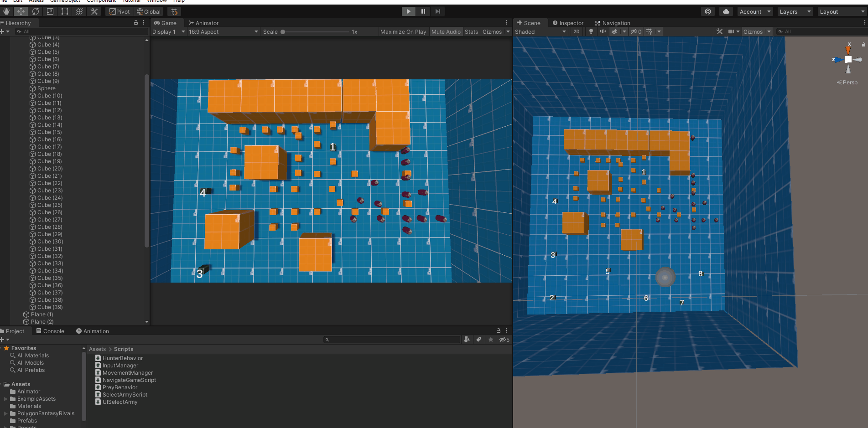Lock the Hierarchy panel

135,22
